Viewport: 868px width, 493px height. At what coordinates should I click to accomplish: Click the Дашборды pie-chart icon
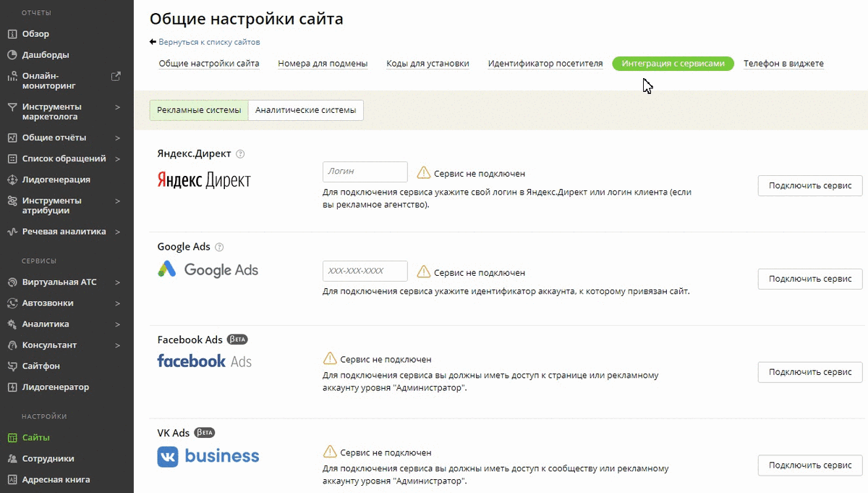[x=12, y=55]
